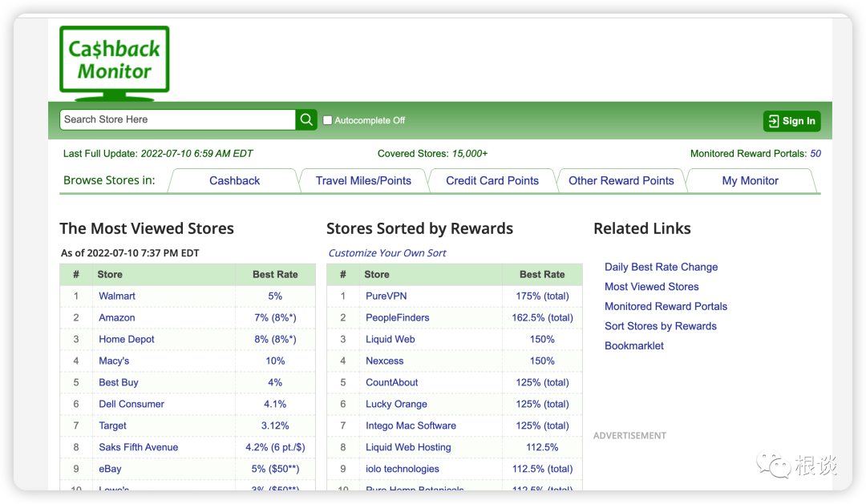Switch to Travel Miles/Points tab
The width and height of the screenshot is (866, 504).
[x=363, y=181]
